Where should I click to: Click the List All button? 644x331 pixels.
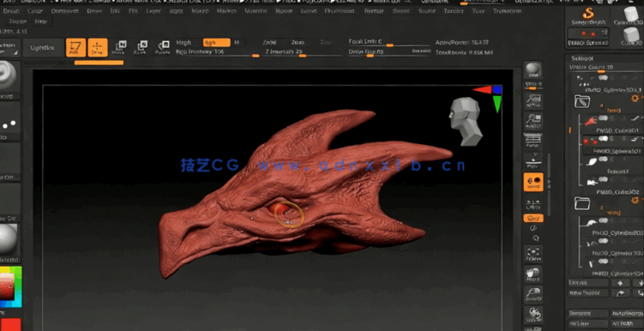(x=587, y=283)
